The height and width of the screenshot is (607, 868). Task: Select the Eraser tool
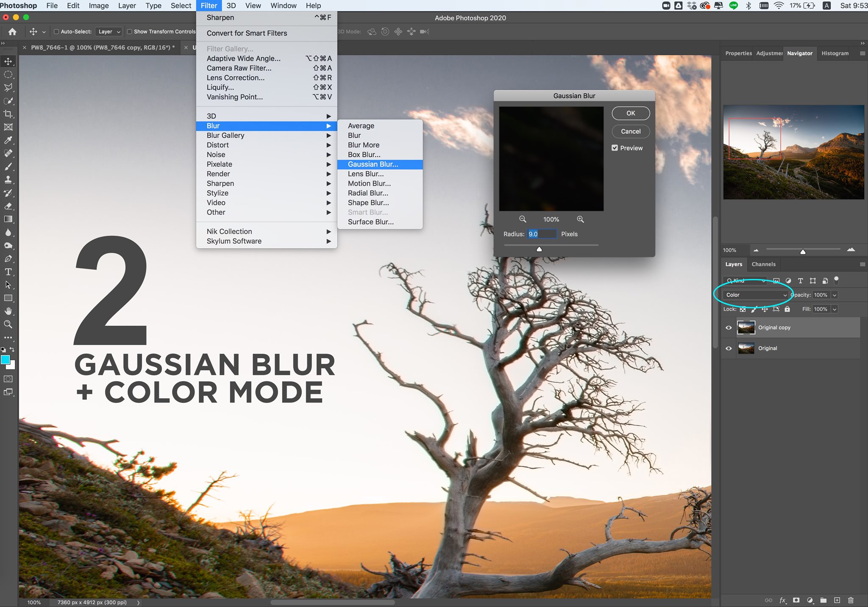8,206
